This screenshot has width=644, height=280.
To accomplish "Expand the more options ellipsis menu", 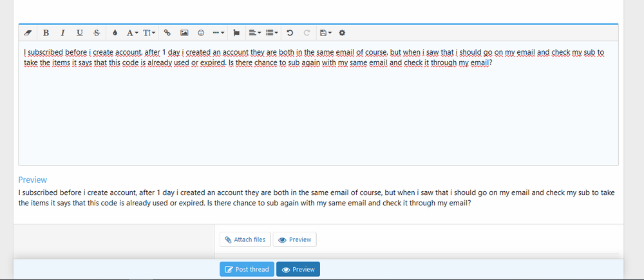I will point(218,32).
